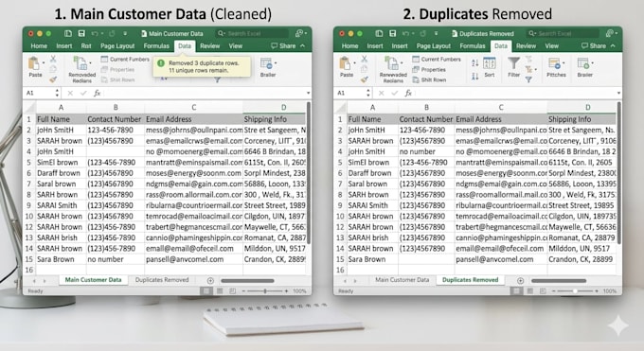Switch to Main Customer Data sheet tab in right window
Screen dimensions: 644x351
pos(402,280)
